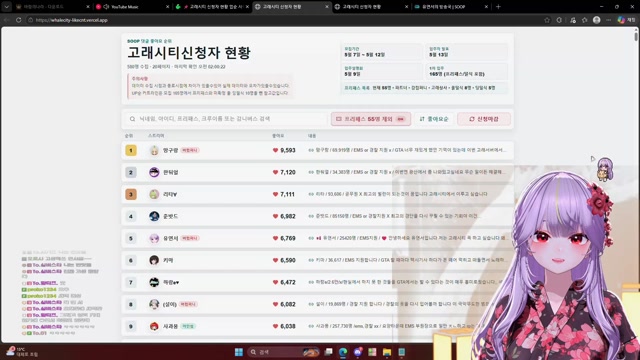Open the rank 2 streamer avatar
The height and width of the screenshot is (360, 640).
[154, 172]
